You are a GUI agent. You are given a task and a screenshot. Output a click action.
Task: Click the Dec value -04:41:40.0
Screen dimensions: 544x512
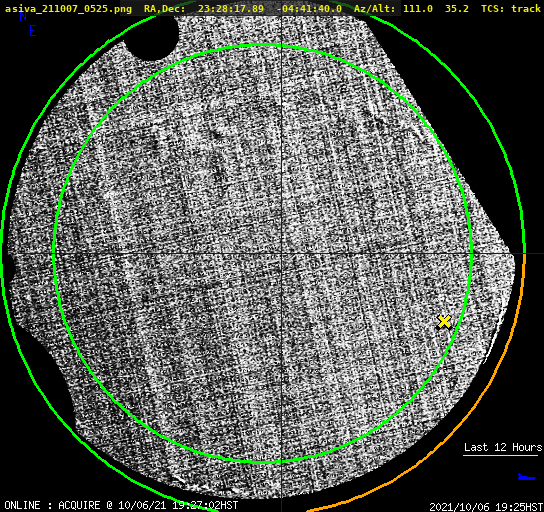pos(309,8)
